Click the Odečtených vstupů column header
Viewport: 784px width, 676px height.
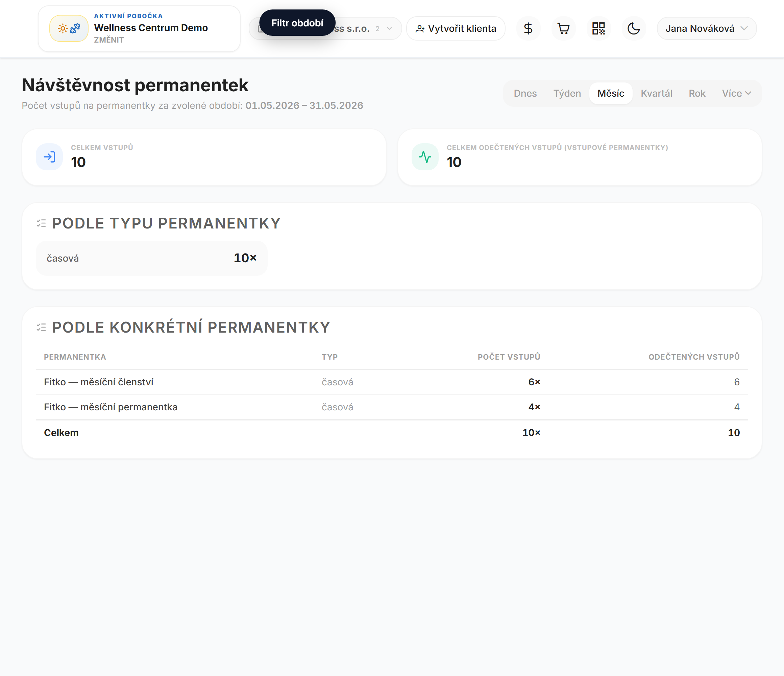pos(694,357)
